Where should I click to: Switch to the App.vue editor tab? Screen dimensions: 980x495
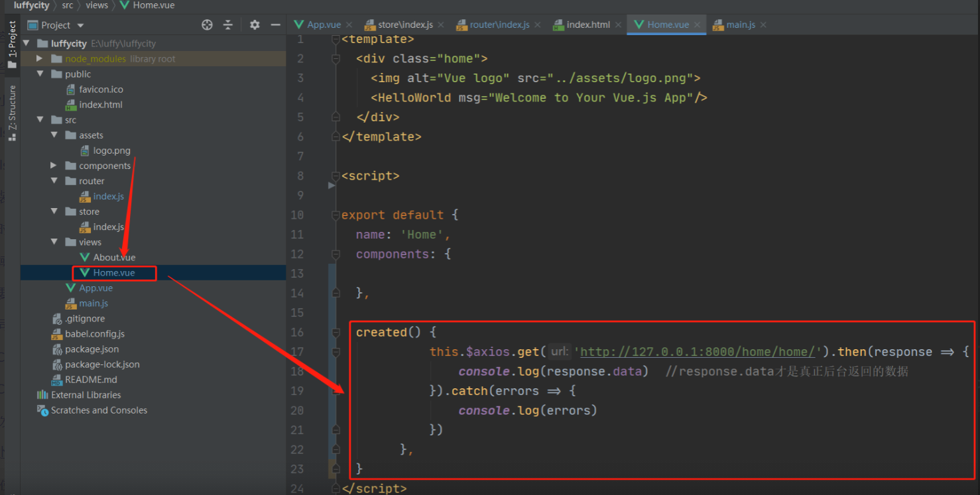click(324, 25)
